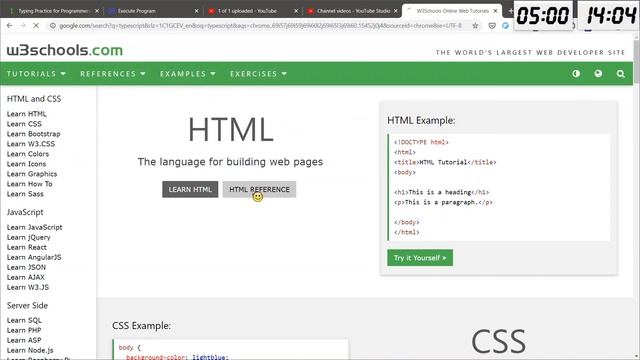
Task: Click the Pocket extension icon in toolbar
Action: 492,25
